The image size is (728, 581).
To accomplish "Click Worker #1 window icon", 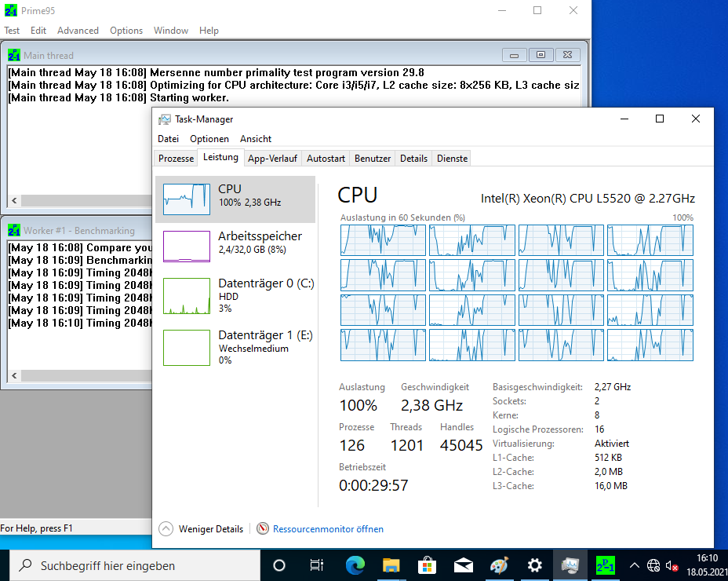I will click(14, 231).
